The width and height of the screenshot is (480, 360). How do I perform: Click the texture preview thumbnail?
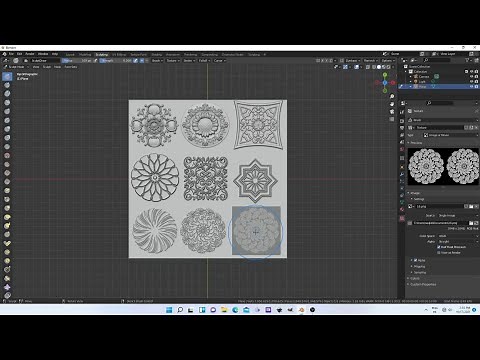click(443, 166)
